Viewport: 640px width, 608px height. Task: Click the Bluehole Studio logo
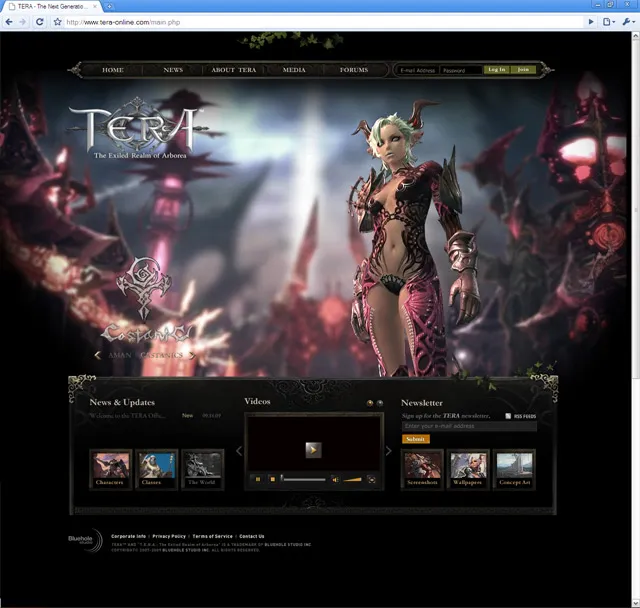tap(85, 540)
